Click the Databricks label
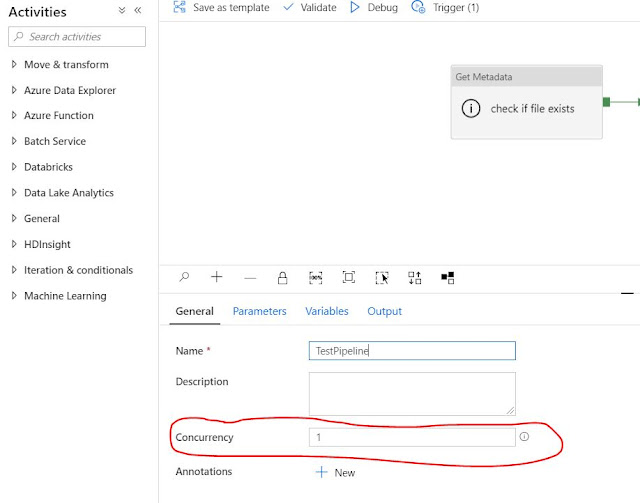This screenshot has width=640, height=503. coord(48,167)
